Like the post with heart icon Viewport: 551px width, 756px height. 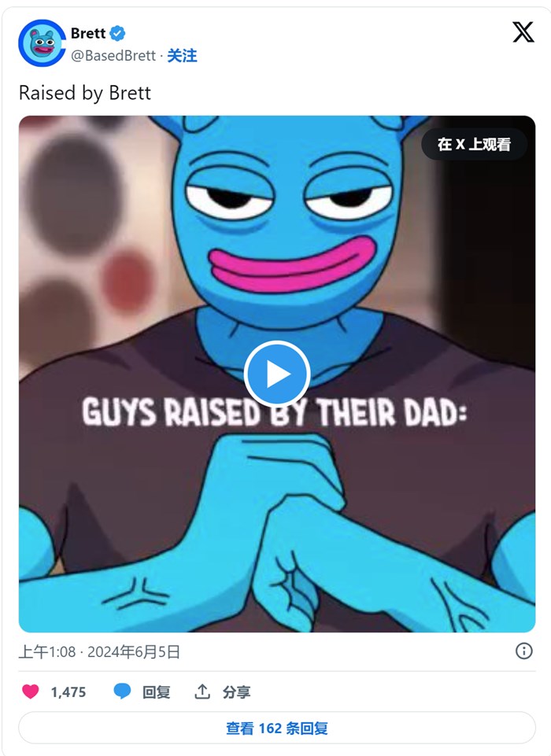(31, 691)
